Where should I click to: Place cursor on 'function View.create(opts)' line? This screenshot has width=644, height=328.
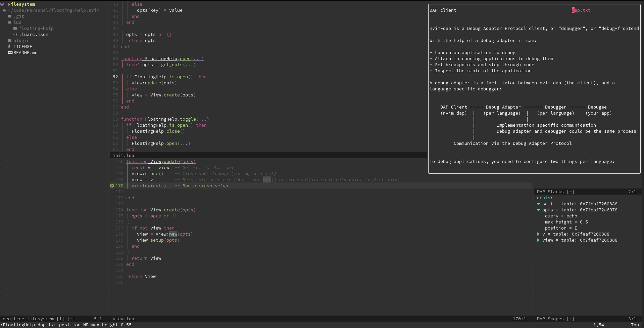(x=161, y=210)
